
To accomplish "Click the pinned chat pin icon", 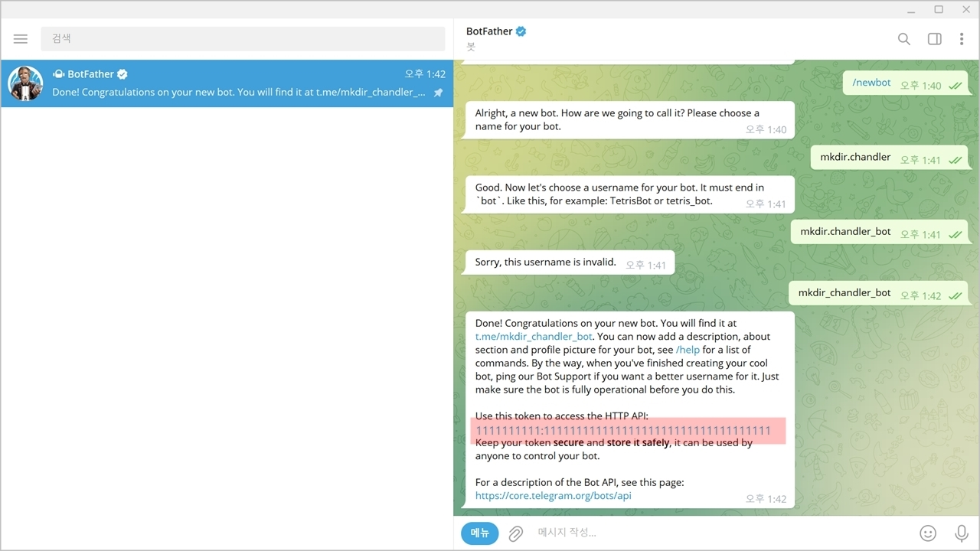I will 438,93.
